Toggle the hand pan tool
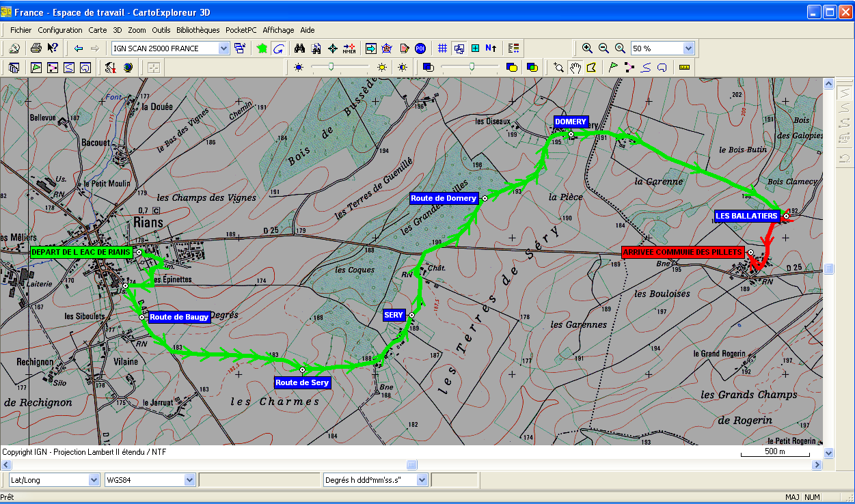Image resolution: width=855 pixels, height=504 pixels. (x=575, y=68)
